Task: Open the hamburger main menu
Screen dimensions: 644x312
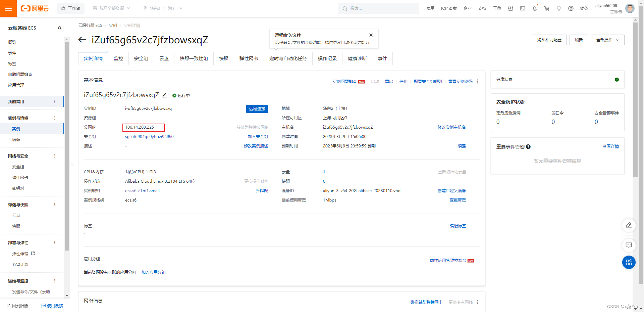Action: click(8, 8)
